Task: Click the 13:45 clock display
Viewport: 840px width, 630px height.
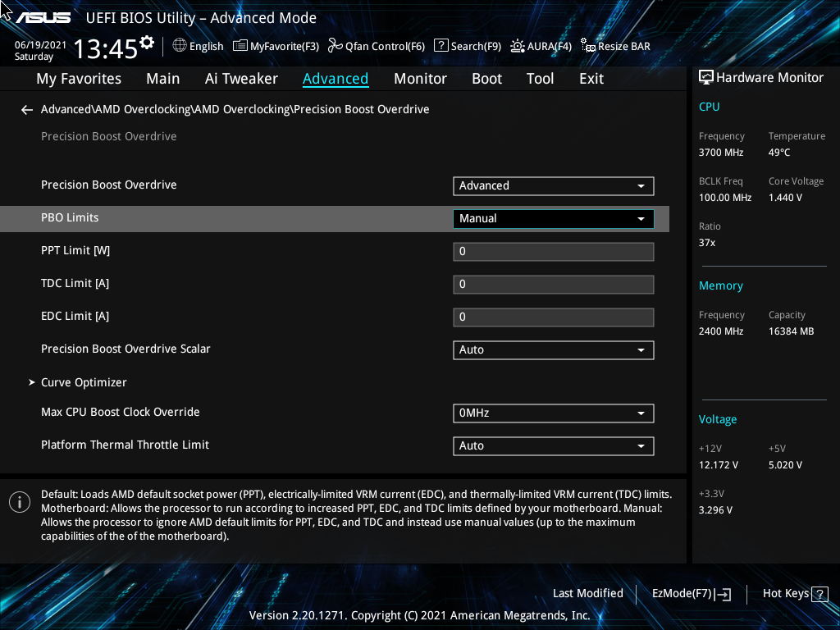Action: click(x=106, y=48)
